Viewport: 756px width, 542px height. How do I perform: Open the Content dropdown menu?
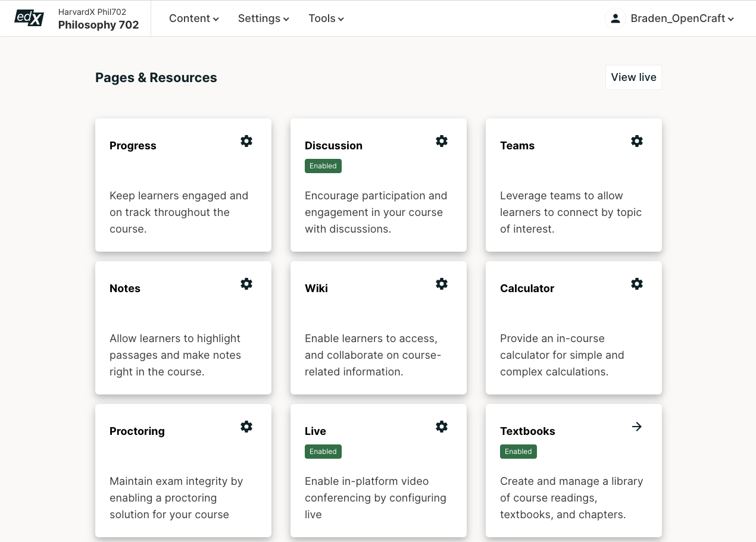tap(193, 18)
